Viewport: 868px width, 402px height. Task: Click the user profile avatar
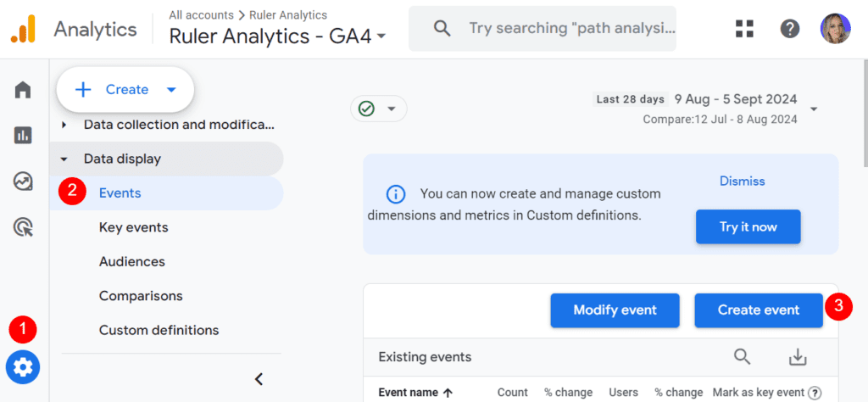click(x=835, y=29)
